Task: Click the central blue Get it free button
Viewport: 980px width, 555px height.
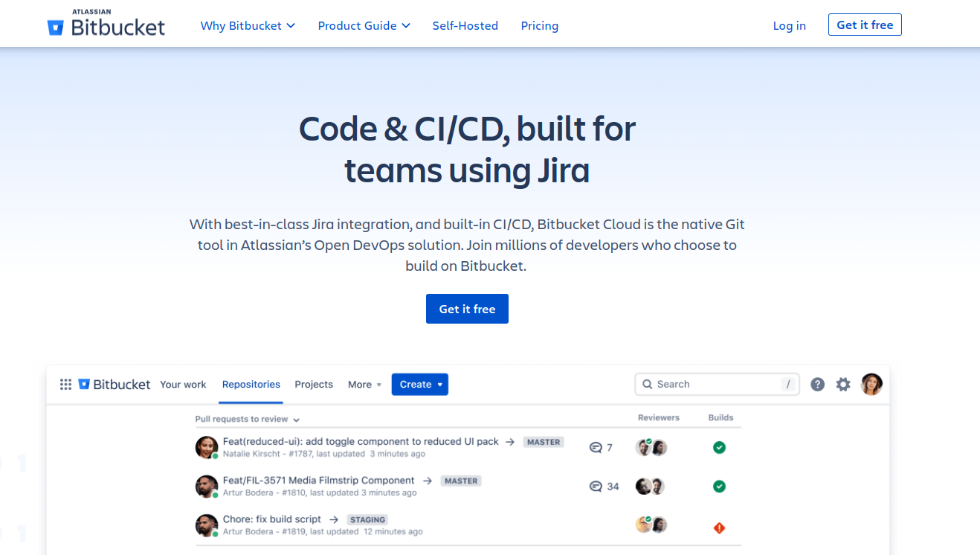Action: click(x=467, y=309)
